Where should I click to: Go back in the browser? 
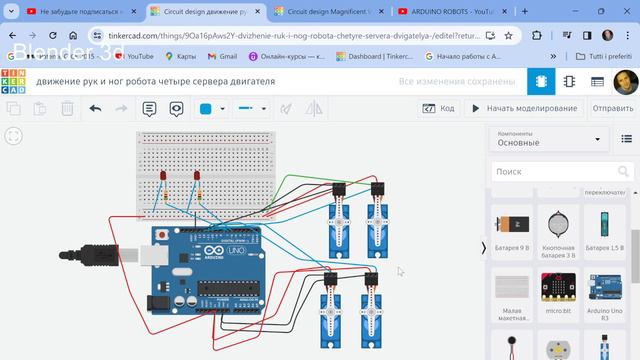point(12,36)
